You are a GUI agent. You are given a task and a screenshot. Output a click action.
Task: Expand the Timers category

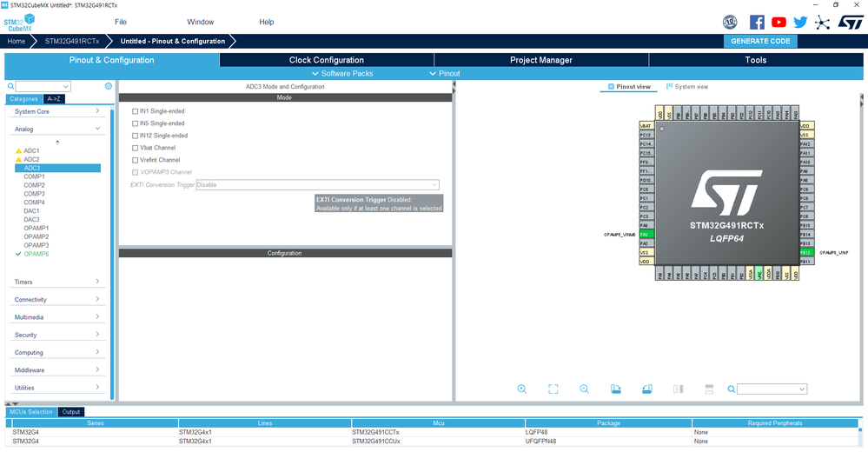(57, 282)
